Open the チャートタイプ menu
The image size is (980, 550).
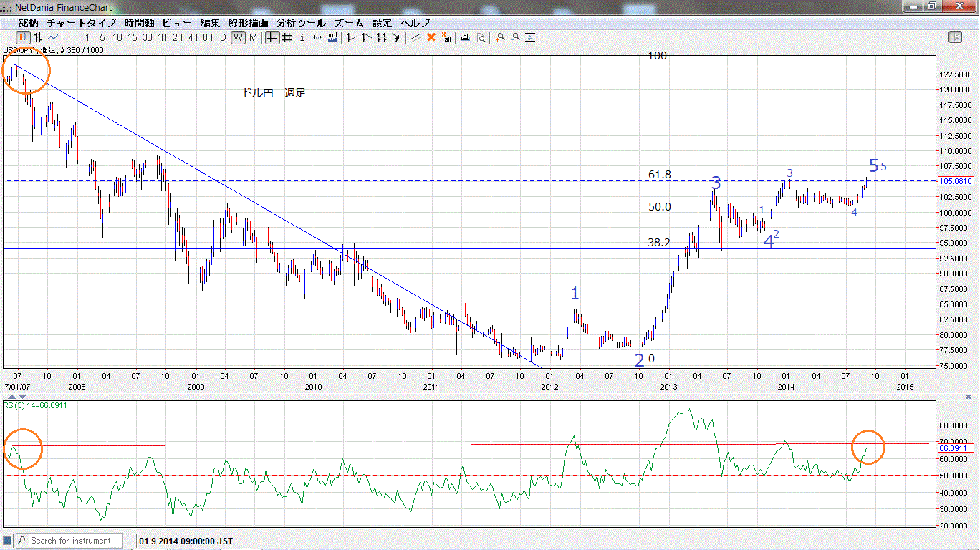pyautogui.click(x=82, y=24)
